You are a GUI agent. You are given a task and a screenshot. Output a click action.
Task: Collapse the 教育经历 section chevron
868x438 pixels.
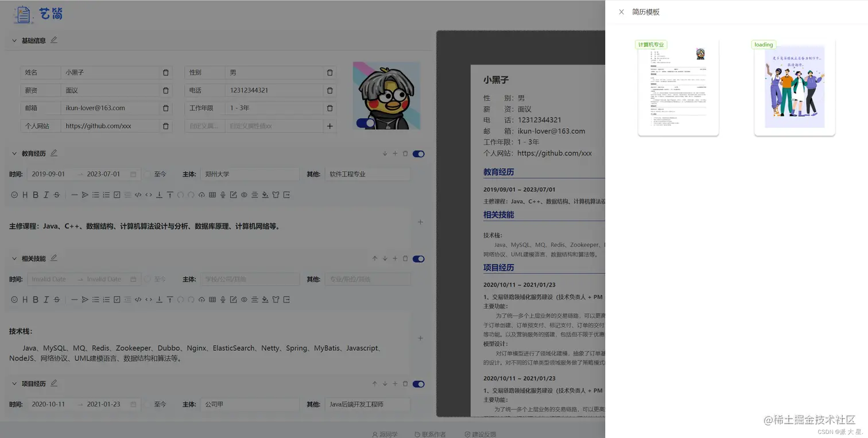point(14,153)
